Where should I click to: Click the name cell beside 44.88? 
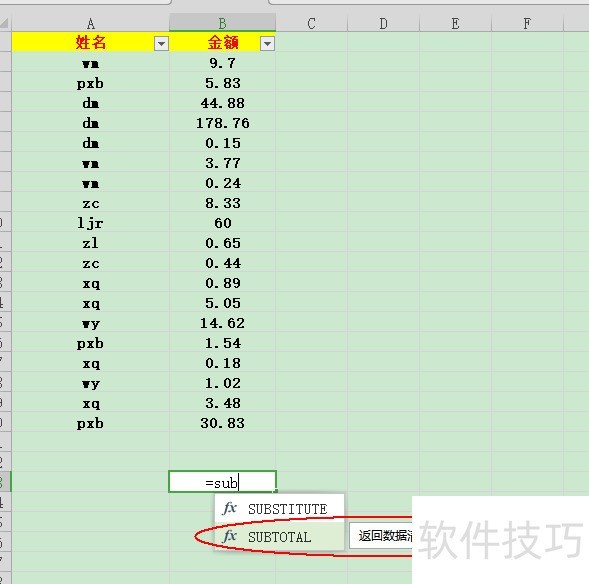pos(91,103)
